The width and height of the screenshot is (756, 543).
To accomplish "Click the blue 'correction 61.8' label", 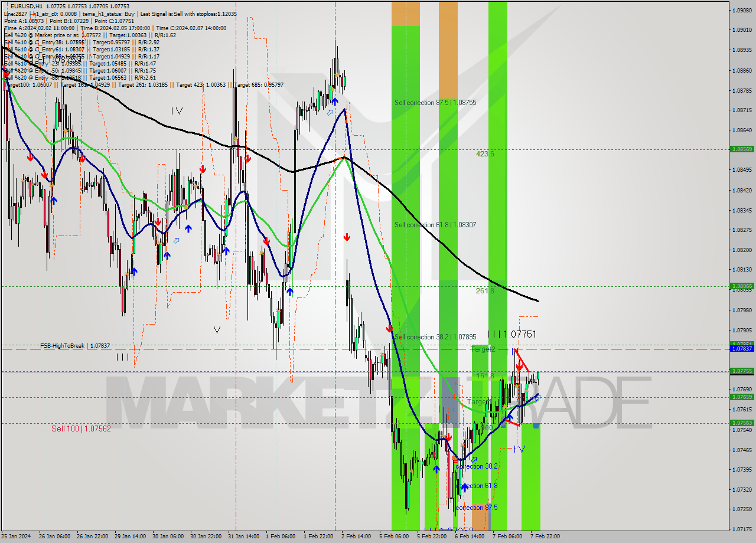I will [x=477, y=486].
